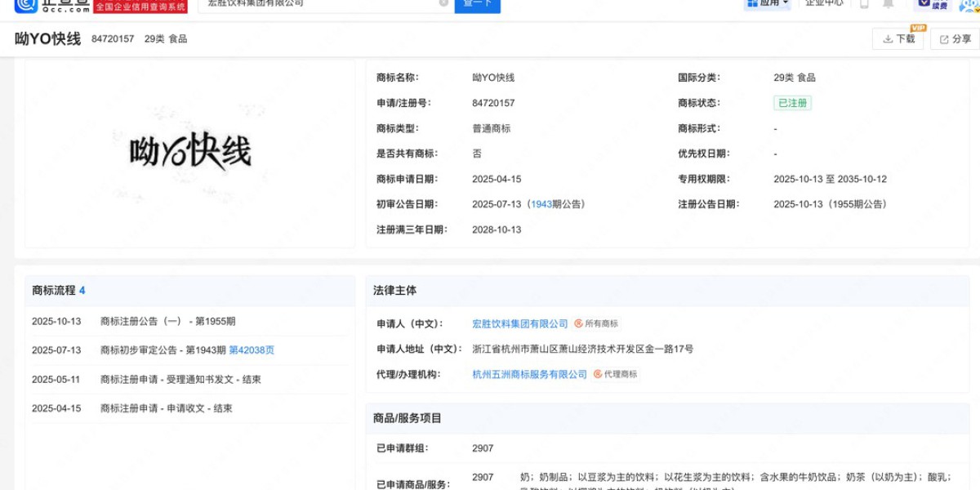The width and height of the screenshot is (980, 490).
Task: Open the 应用 dropdown menu
Action: [767, 3]
